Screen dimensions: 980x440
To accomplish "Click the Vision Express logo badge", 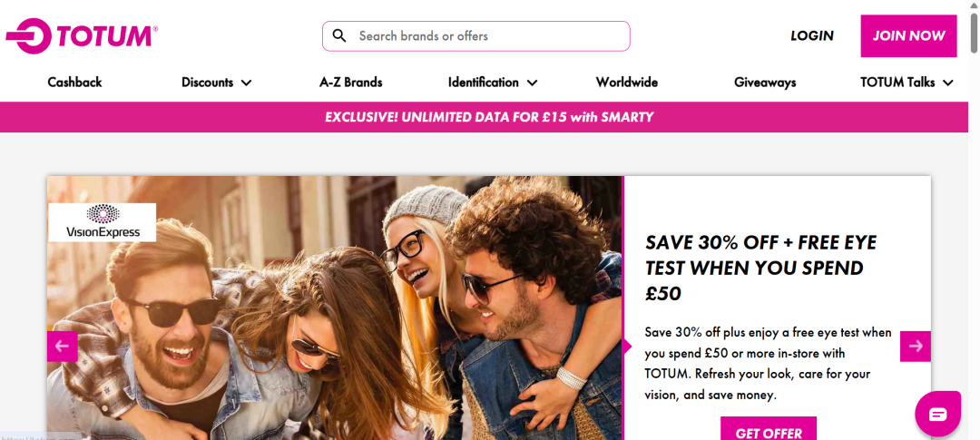I will pos(103,222).
